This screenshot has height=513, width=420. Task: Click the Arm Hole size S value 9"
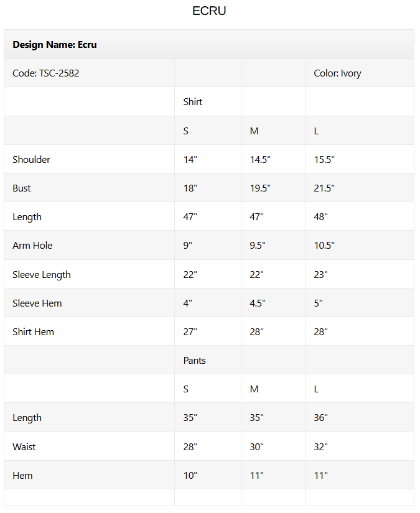(188, 246)
